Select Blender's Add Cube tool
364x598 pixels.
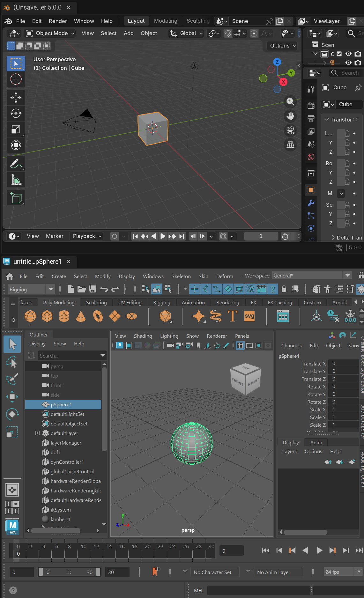16,198
